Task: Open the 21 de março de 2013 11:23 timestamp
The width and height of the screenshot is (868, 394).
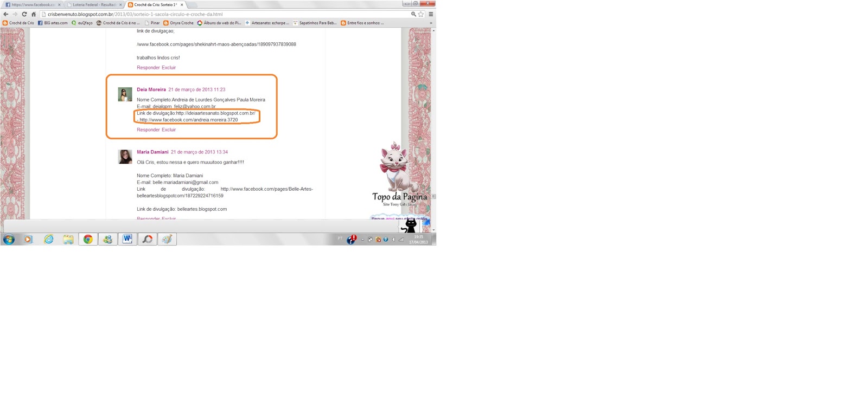Action: coord(196,89)
